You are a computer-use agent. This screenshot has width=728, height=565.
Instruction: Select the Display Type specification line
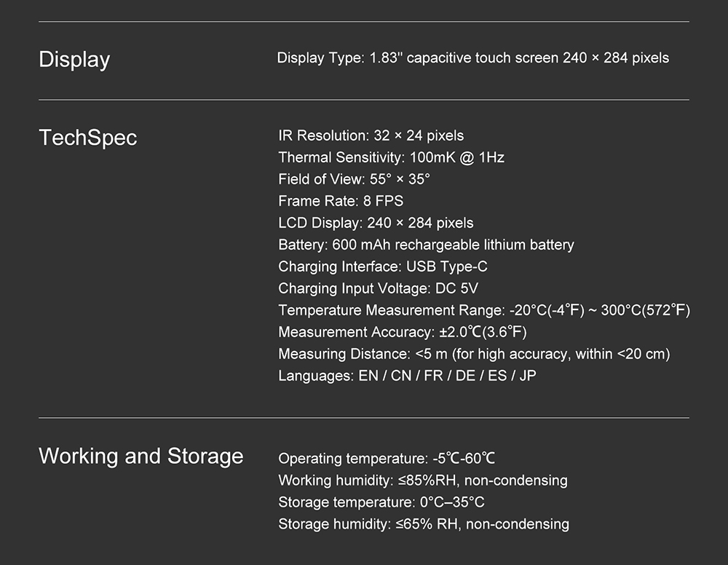tap(473, 58)
